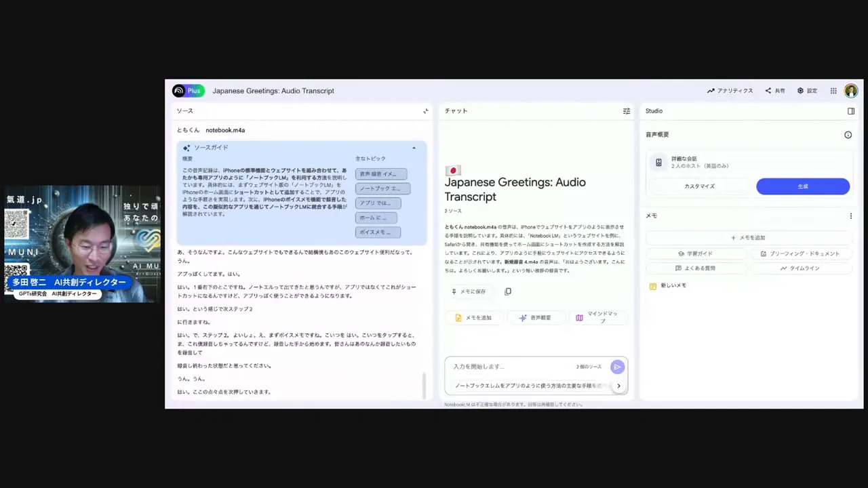This screenshot has height=488, width=868.
Task: Open the chat display settings icon
Action: (626, 110)
